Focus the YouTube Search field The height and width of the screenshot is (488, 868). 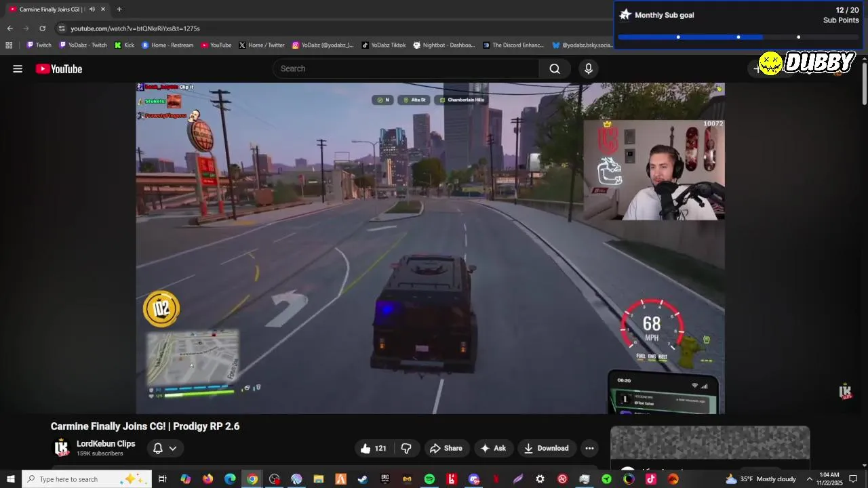(406, 68)
